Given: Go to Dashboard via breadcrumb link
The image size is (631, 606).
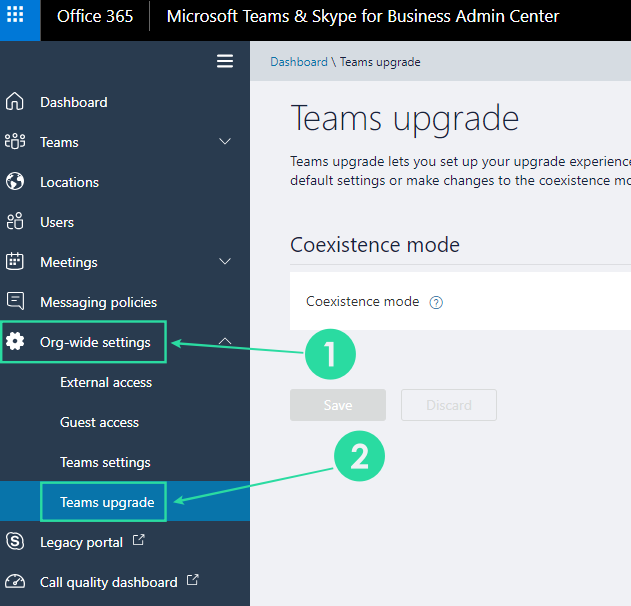Looking at the screenshot, I should [x=298, y=62].
